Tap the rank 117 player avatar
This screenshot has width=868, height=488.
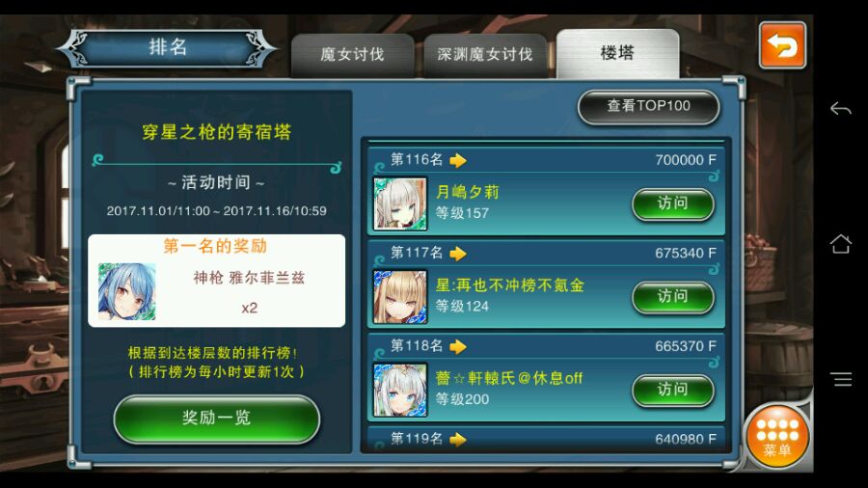click(400, 297)
